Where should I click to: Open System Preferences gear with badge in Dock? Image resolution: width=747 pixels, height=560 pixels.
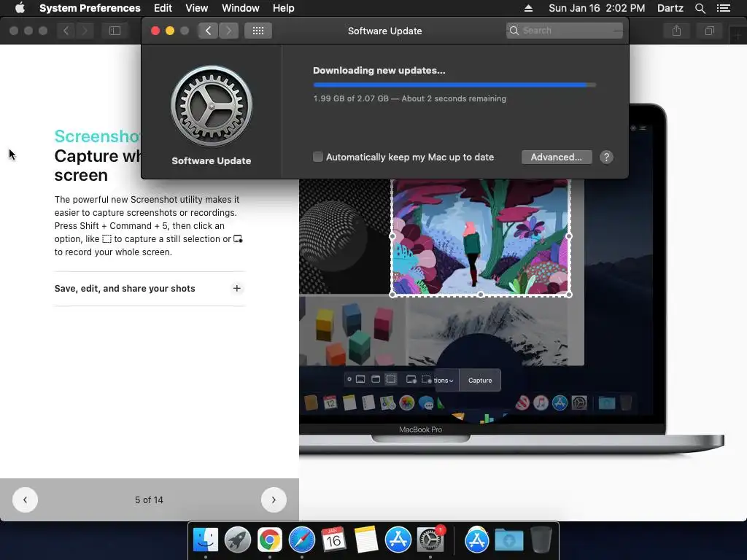pos(430,540)
